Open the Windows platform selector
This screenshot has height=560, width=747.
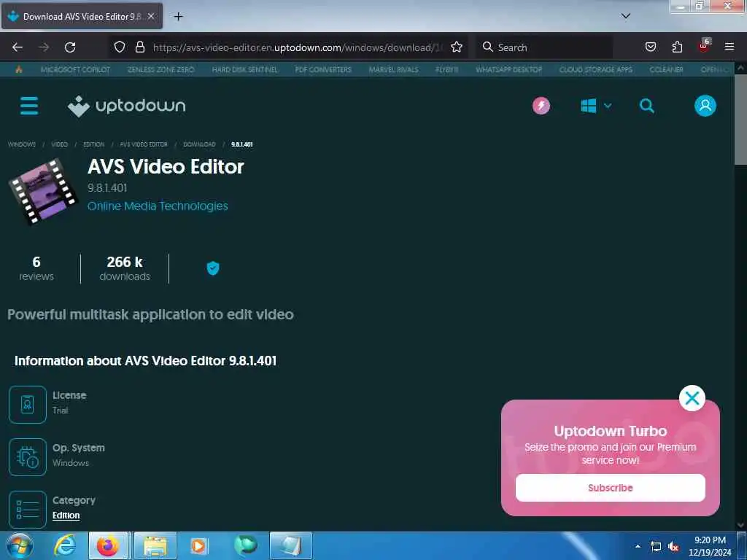coord(596,106)
